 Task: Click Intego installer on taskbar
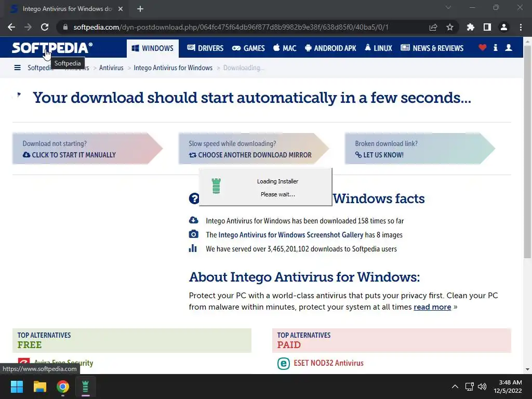86,387
